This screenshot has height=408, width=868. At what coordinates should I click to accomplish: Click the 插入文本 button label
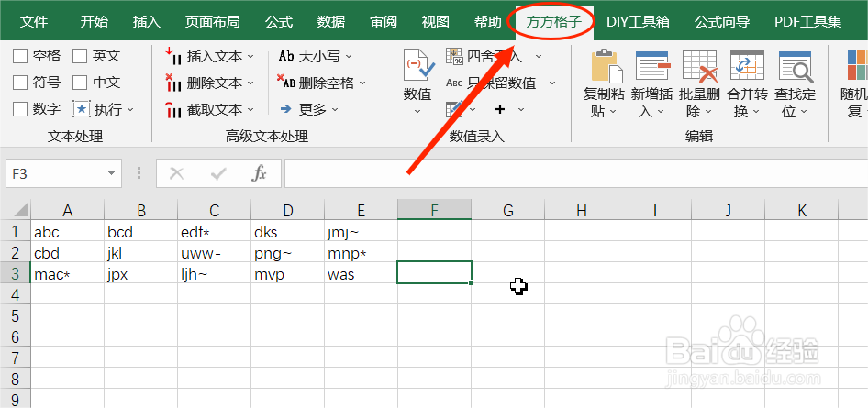215,57
